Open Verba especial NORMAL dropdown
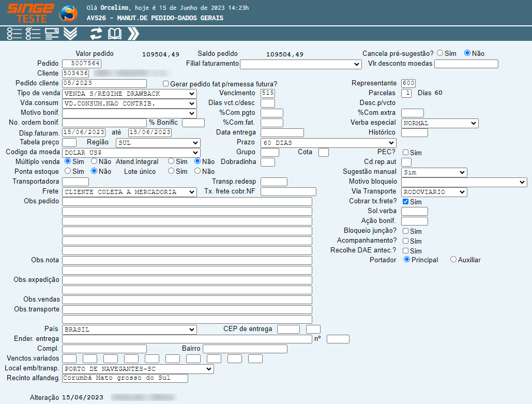Viewport: 532px width, 404px height. point(439,123)
